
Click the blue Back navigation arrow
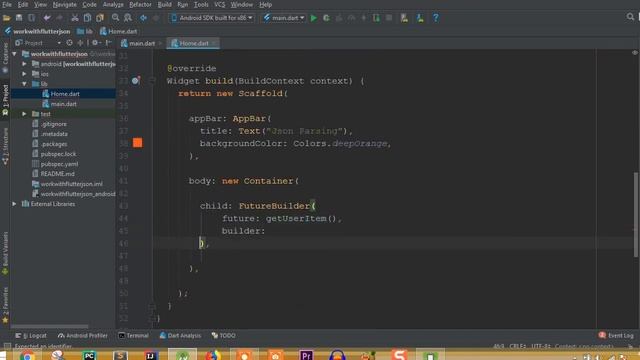(143, 18)
